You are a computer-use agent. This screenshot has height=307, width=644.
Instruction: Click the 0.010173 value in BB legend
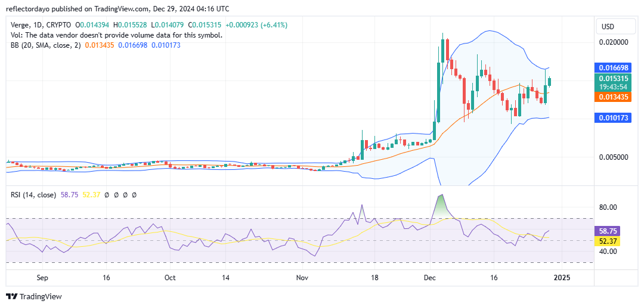166,45
